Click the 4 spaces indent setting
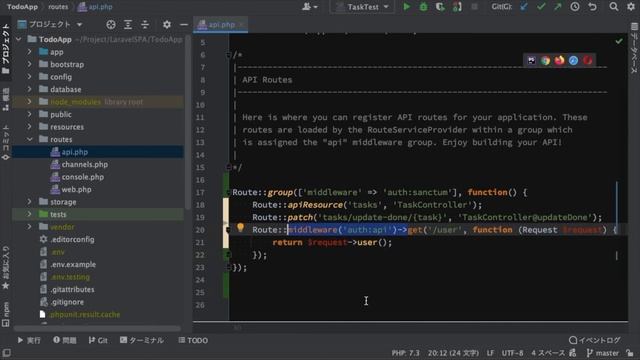 548,353
